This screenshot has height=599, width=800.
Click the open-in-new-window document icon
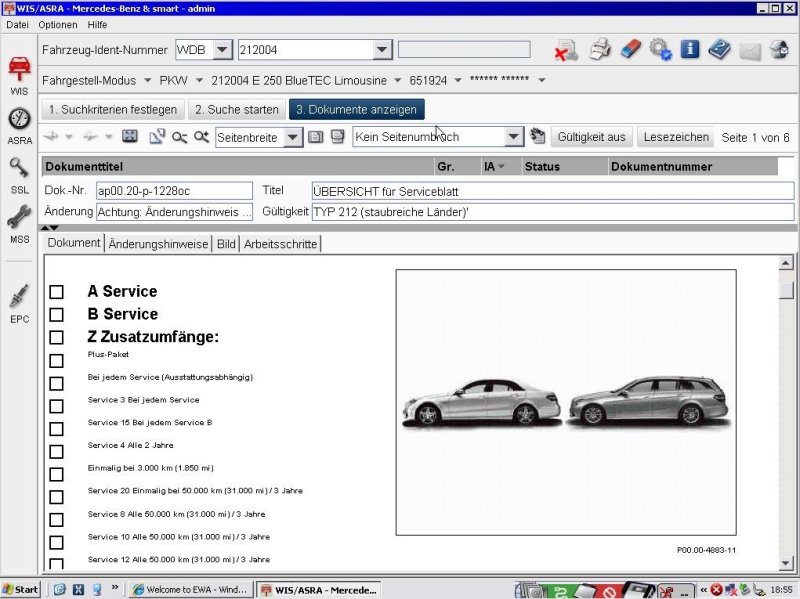[157, 136]
